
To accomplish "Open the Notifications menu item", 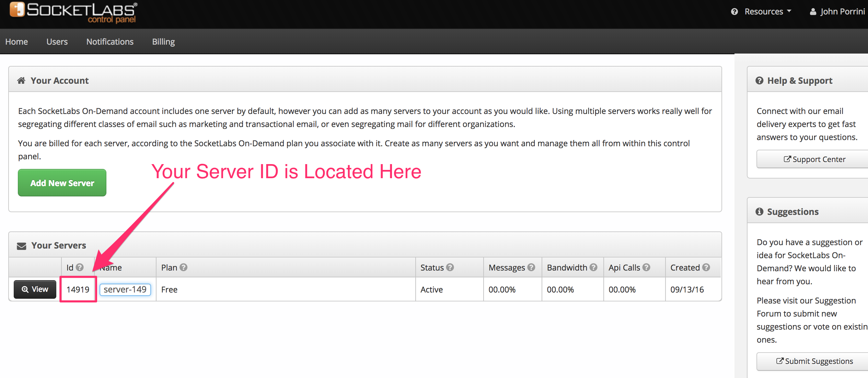I will [x=110, y=42].
